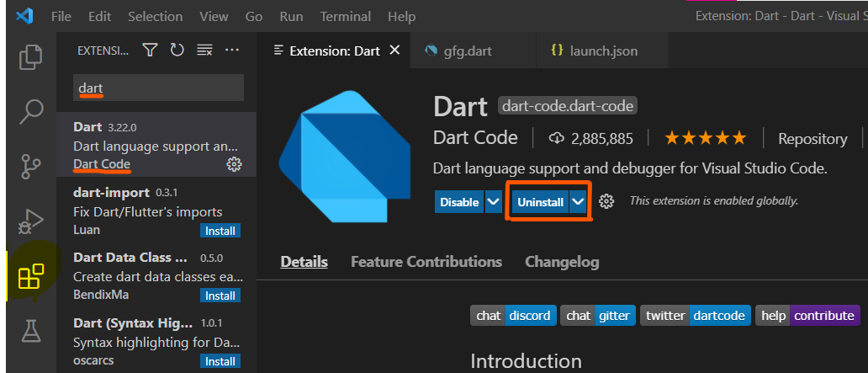Select Dart (Syntax Hig... list item
Image resolution: width=868 pixels, height=373 pixels.
tap(156, 341)
